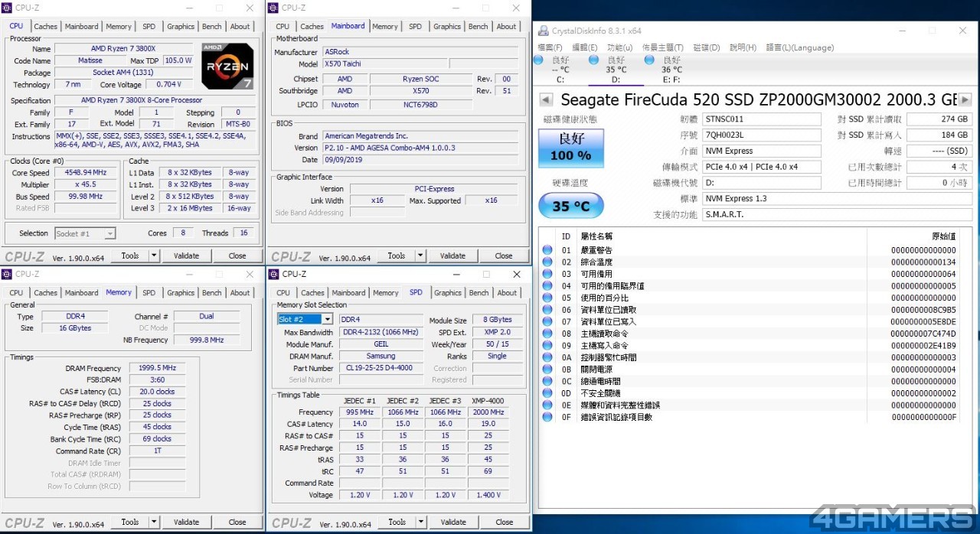Click blue status icon of SMART row 06

click(x=547, y=310)
